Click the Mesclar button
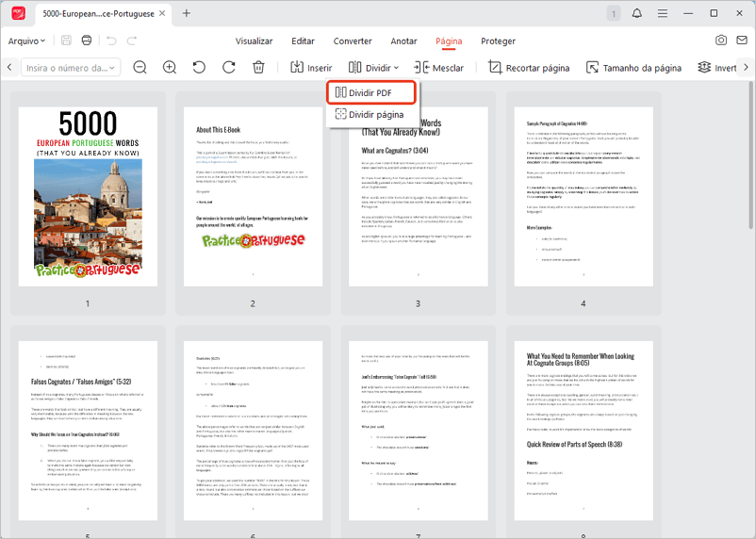Image resolution: width=756 pixels, height=539 pixels. coord(438,68)
